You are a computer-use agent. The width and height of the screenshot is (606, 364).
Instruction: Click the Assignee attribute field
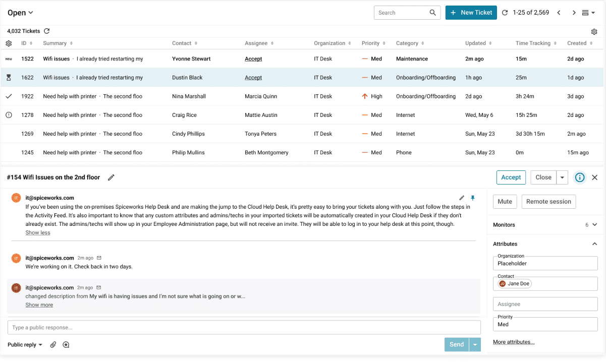click(x=545, y=304)
